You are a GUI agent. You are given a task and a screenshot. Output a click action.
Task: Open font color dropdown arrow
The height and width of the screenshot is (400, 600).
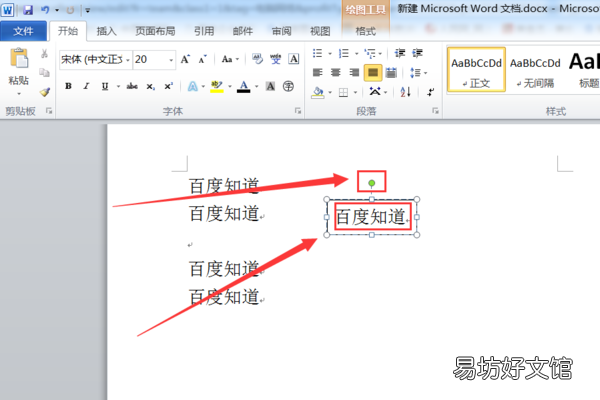[x=256, y=87]
